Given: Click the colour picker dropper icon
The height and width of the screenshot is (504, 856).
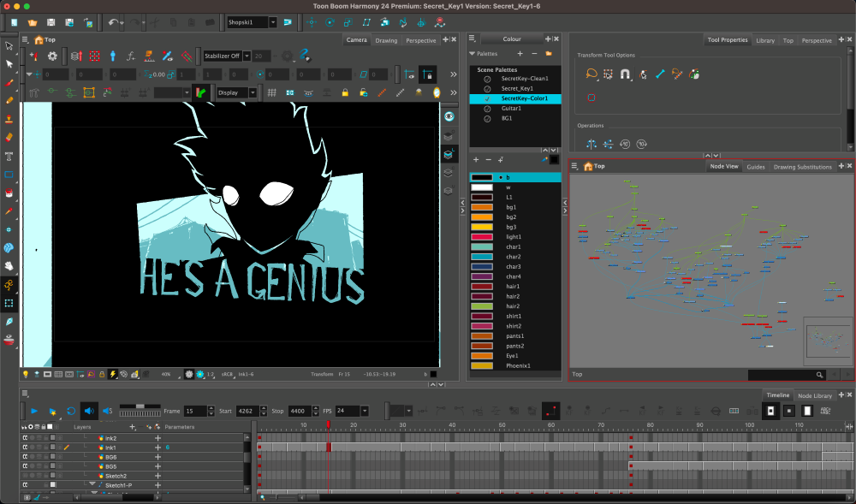Looking at the screenshot, I should (544, 159).
